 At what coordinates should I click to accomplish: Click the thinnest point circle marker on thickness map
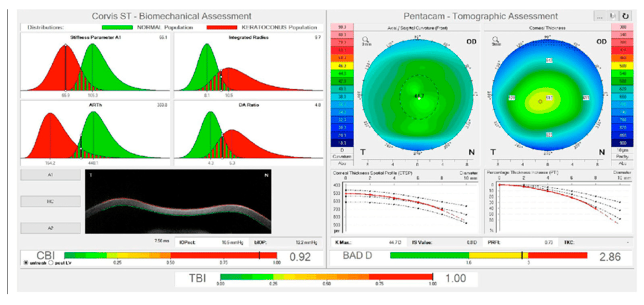pos(540,102)
